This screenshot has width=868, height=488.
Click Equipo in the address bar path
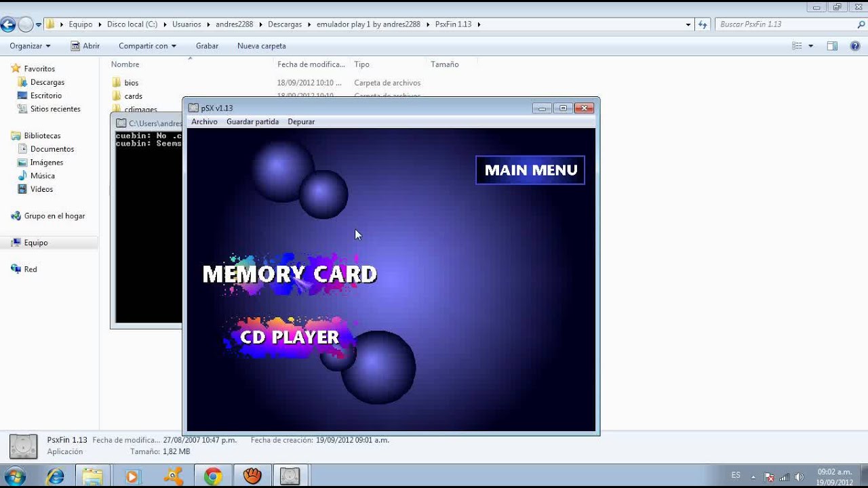coord(80,24)
